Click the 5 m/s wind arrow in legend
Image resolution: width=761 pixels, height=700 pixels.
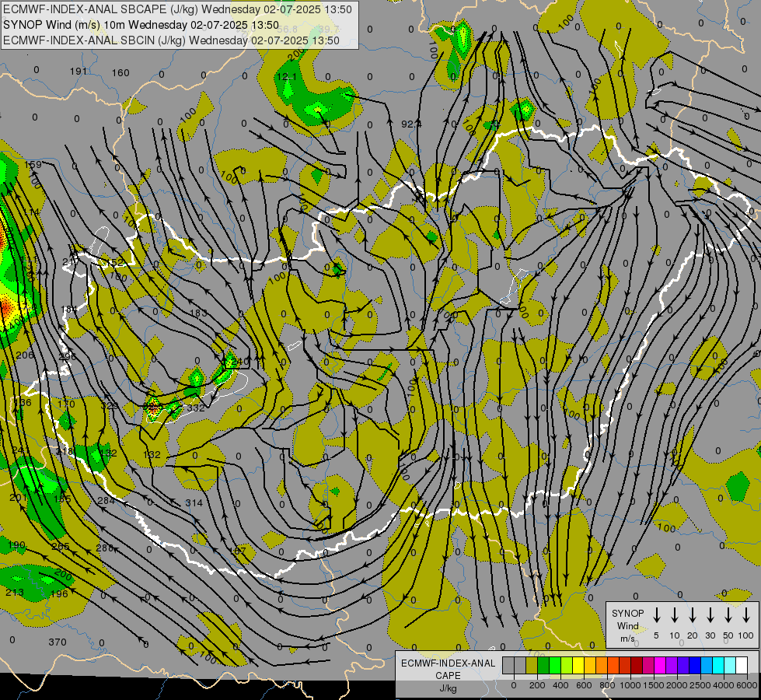pyautogui.click(x=656, y=614)
